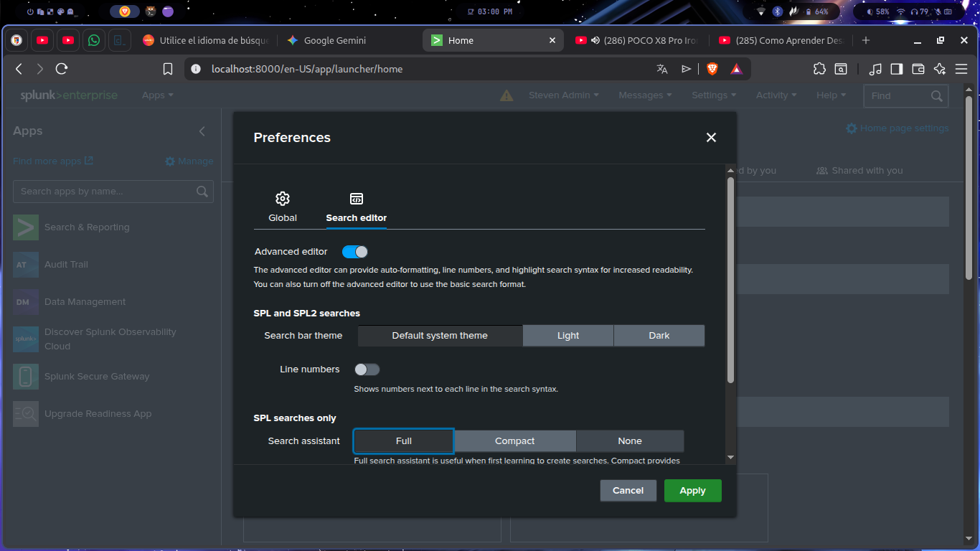The image size is (980, 551).
Task: Click the green Apply button
Action: coord(692,491)
